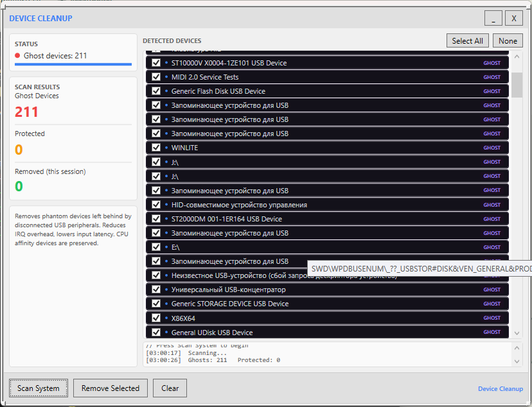Minimize the Device Cleanup window
The height and width of the screenshot is (407, 532).
[x=493, y=18]
